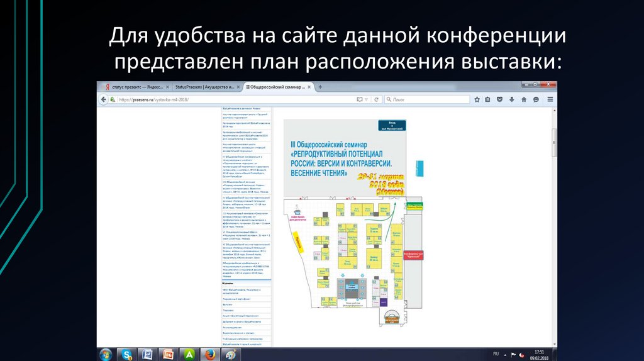Open Skype from the taskbar

tap(126, 355)
